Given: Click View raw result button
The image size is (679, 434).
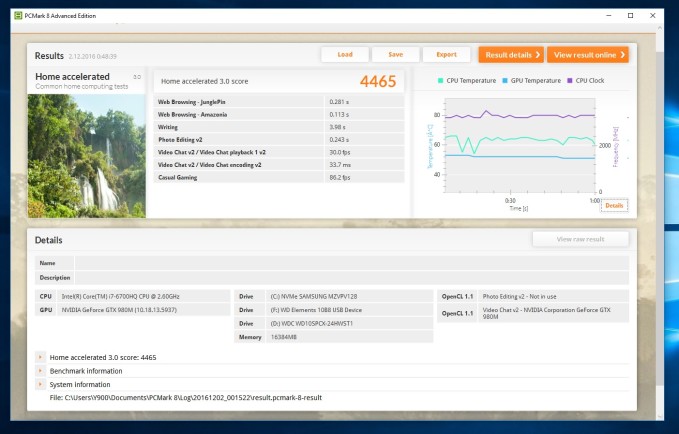Looking at the screenshot, I should point(580,239).
